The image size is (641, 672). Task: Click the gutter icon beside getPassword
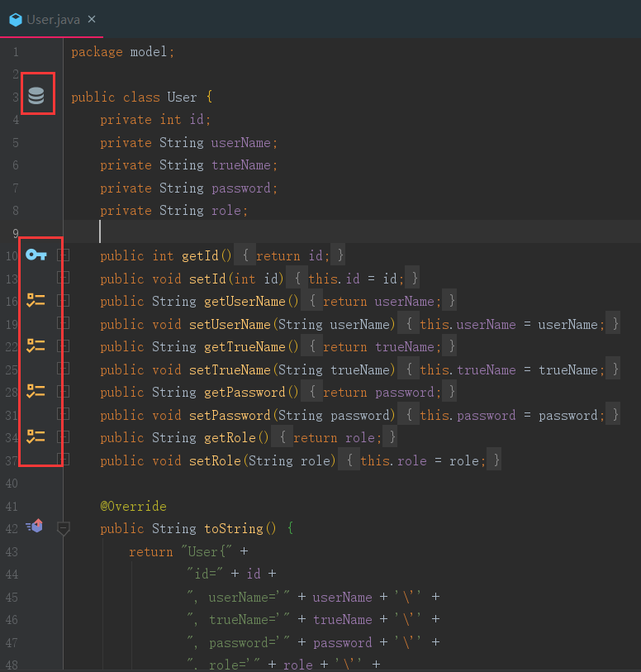click(36, 391)
